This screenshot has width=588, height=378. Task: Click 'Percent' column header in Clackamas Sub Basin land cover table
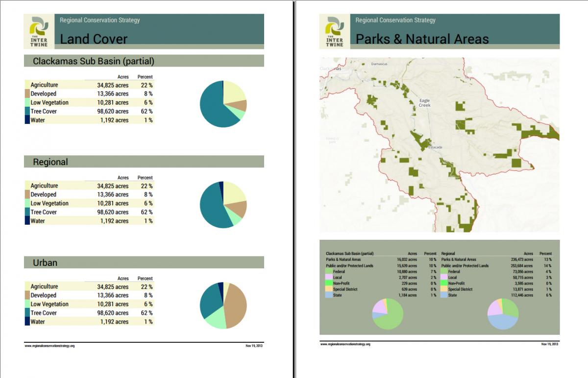pyautogui.click(x=145, y=77)
